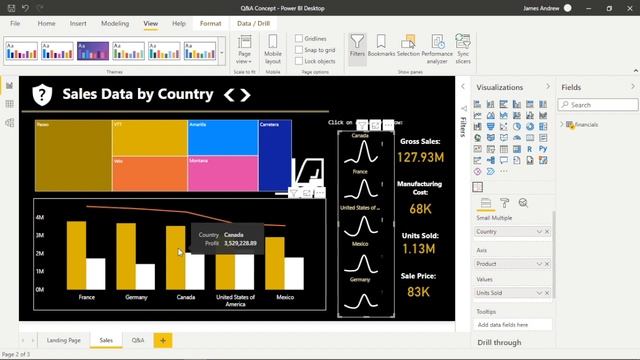Click the blue Amarilla treemap block
Image resolution: width=640 pixels, height=360 pixels.
point(223,138)
